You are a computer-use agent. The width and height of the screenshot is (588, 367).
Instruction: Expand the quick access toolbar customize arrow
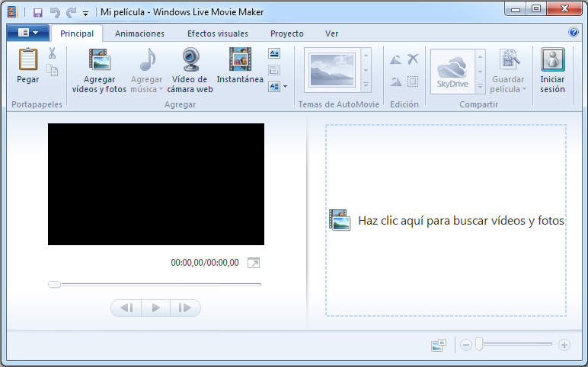[85, 13]
